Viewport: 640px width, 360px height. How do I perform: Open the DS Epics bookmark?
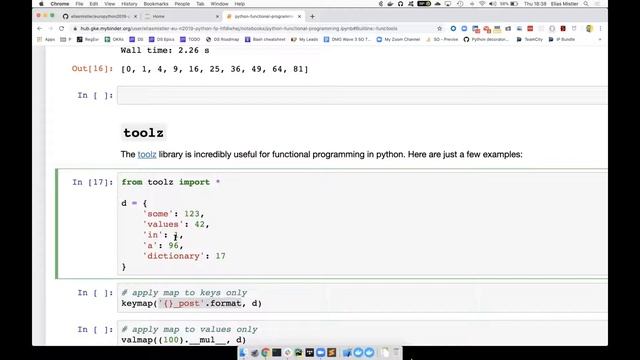[162, 40]
